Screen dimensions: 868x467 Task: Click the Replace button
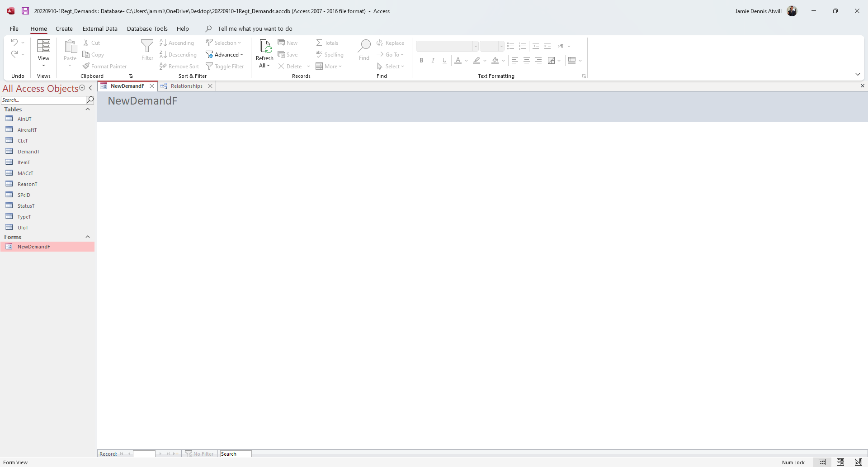click(x=391, y=43)
